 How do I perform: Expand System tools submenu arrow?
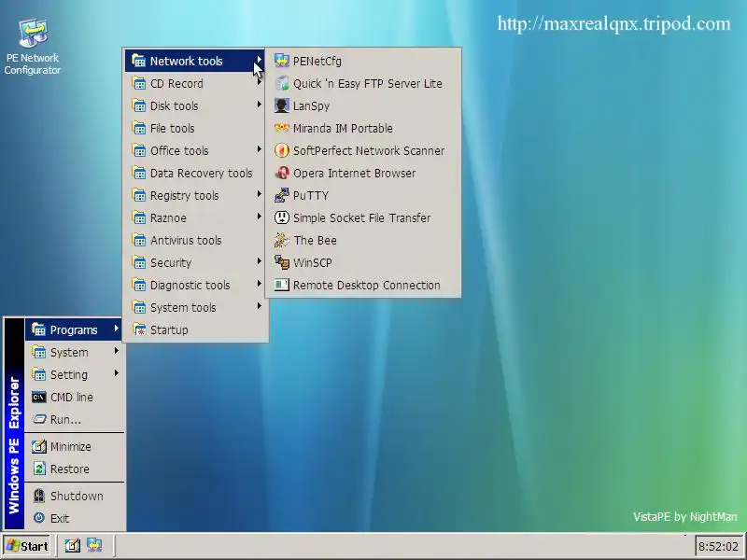tap(260, 306)
